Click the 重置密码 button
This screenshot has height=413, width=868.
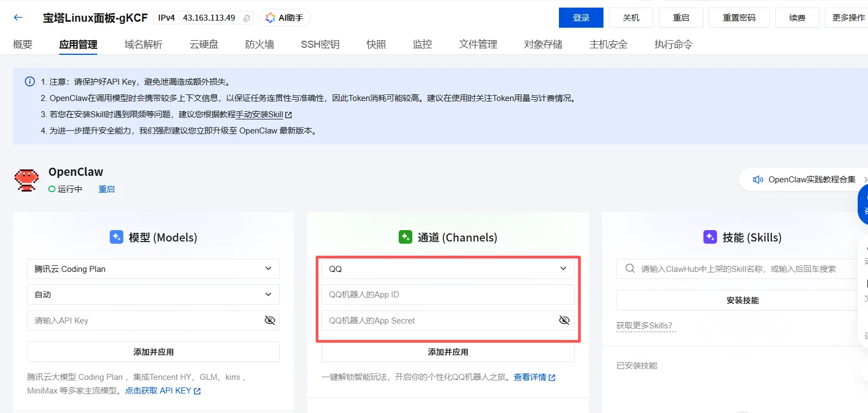tap(739, 18)
